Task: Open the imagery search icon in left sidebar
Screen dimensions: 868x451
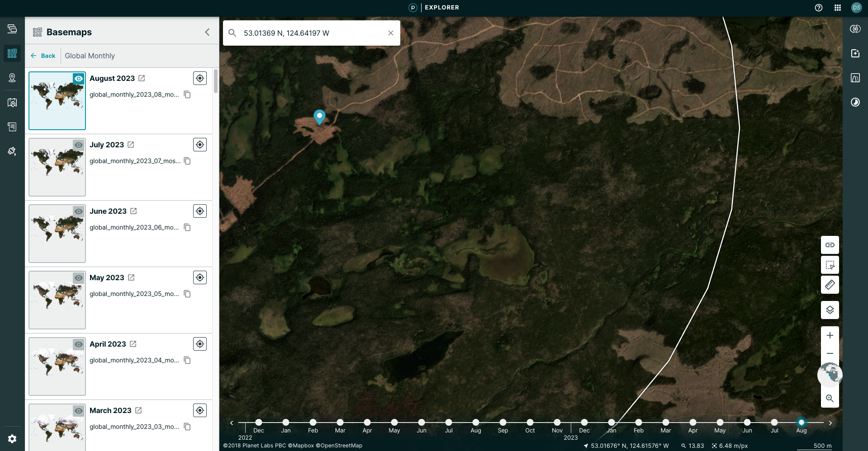Action: [x=12, y=102]
